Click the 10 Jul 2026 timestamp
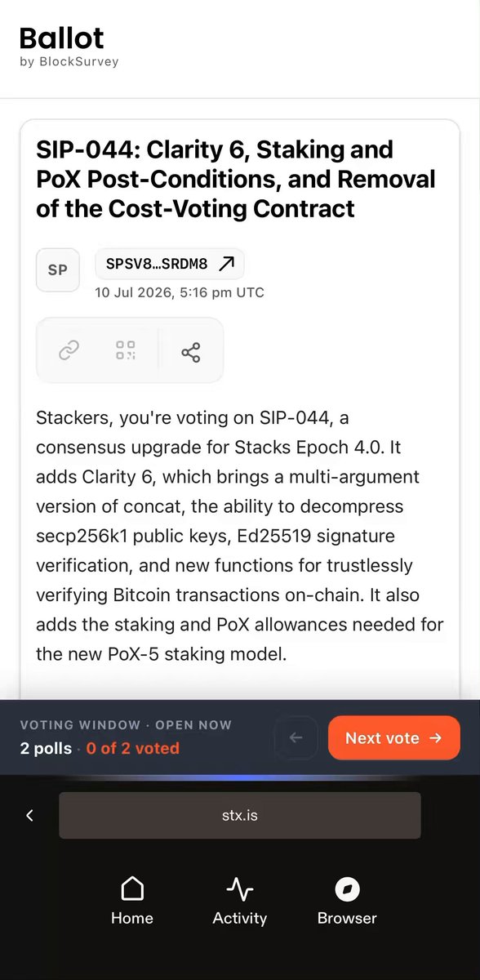The width and height of the screenshot is (480, 980). 180,292
